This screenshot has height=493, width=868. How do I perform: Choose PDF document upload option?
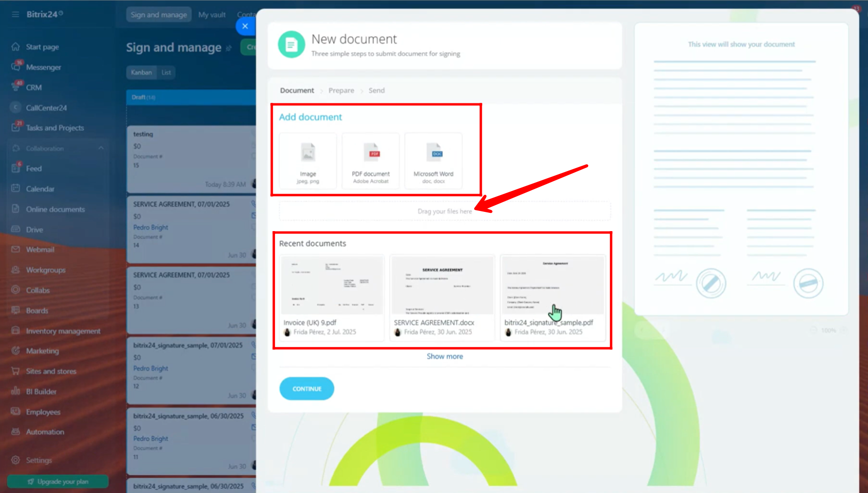(371, 161)
